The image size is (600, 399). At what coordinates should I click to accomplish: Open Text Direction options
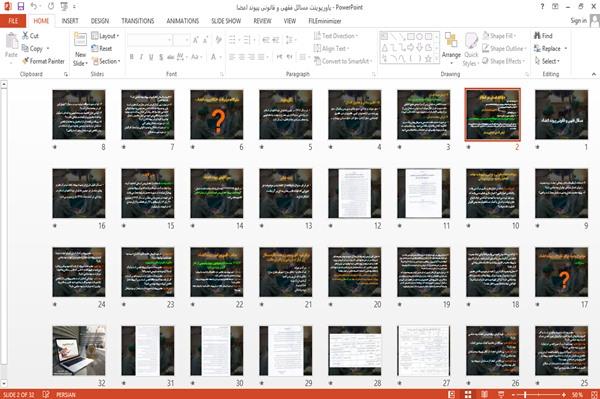pos(336,36)
